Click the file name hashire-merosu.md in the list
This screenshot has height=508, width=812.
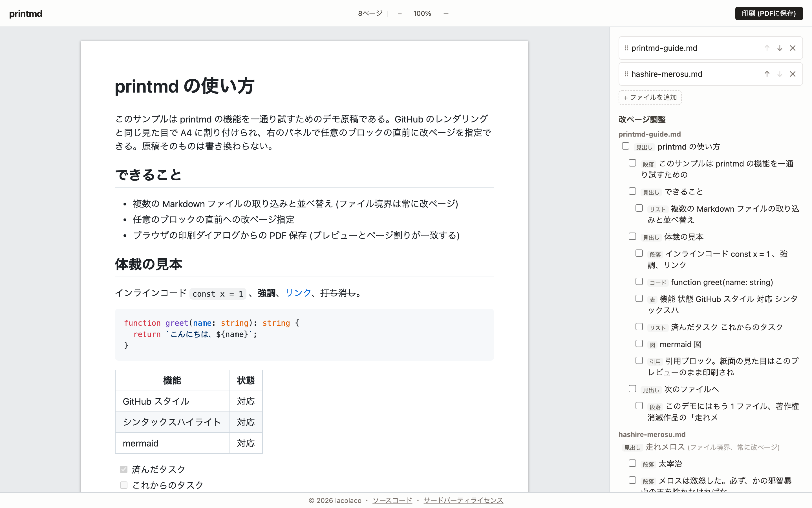667,74
